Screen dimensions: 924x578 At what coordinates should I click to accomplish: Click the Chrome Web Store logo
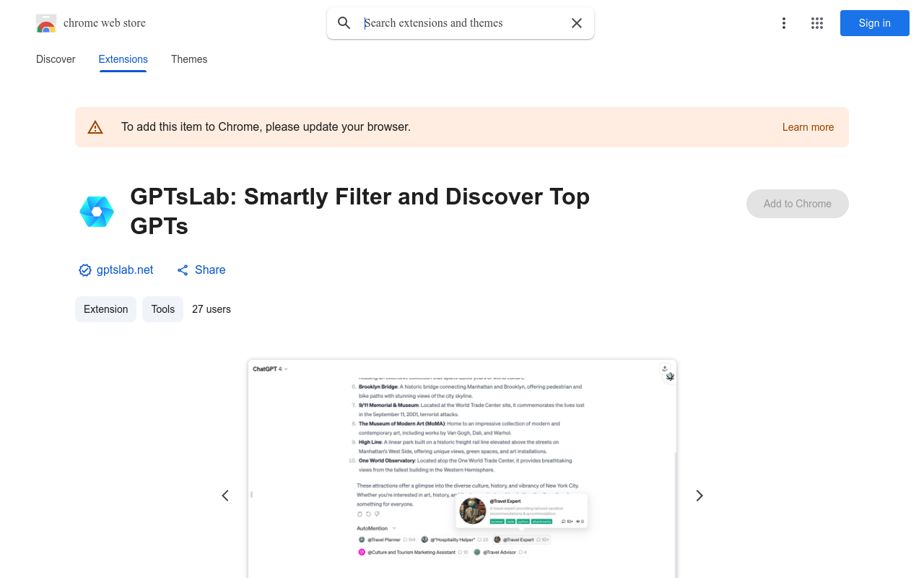coord(46,23)
